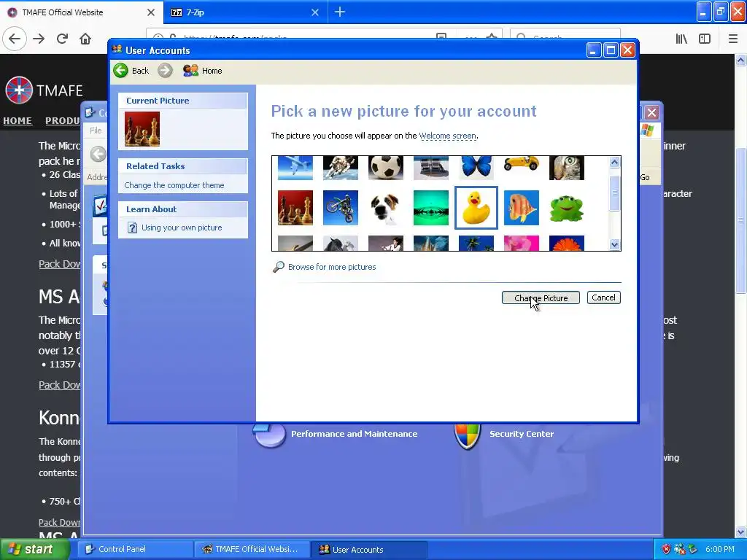Close the Control Panel window
The height and width of the screenshot is (560, 747).
point(651,113)
